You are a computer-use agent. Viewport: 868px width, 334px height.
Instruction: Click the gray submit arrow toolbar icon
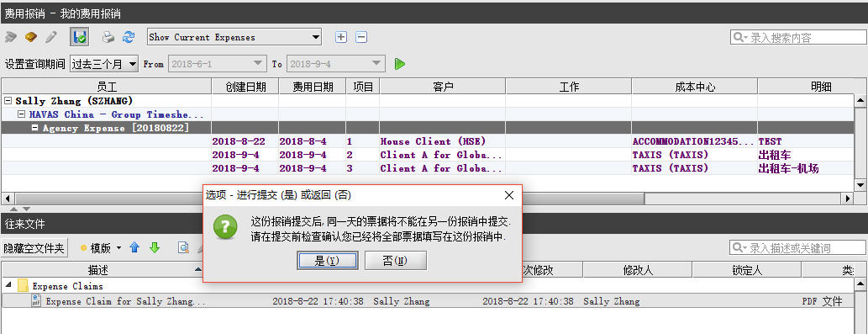pos(11,37)
